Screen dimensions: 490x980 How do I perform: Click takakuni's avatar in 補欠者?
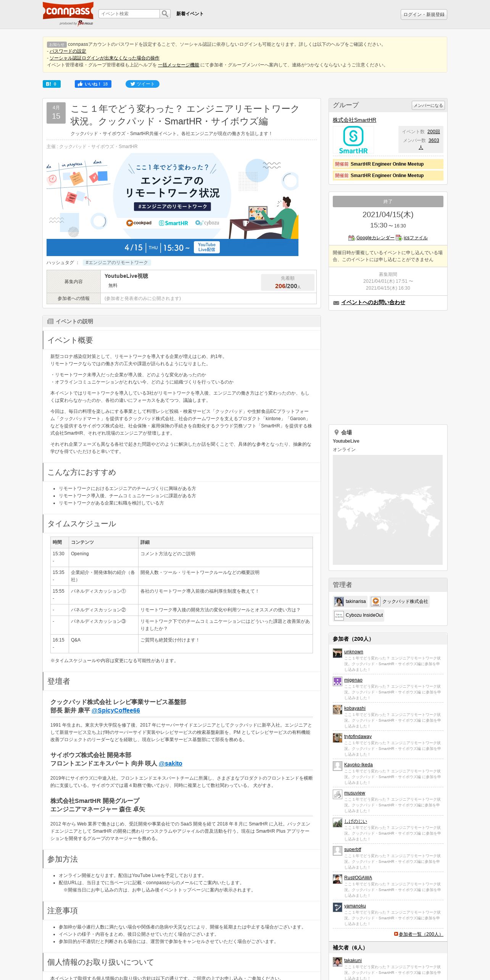click(x=337, y=962)
